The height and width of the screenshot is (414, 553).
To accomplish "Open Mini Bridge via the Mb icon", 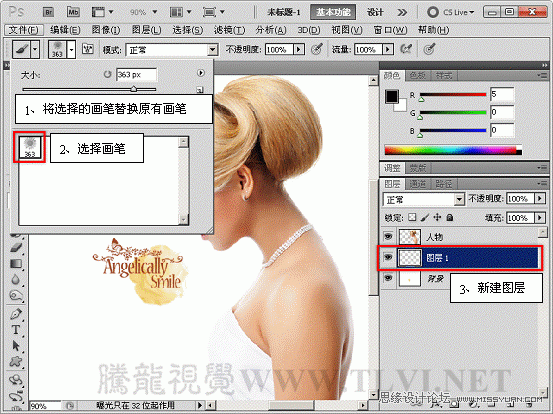I will [x=73, y=12].
